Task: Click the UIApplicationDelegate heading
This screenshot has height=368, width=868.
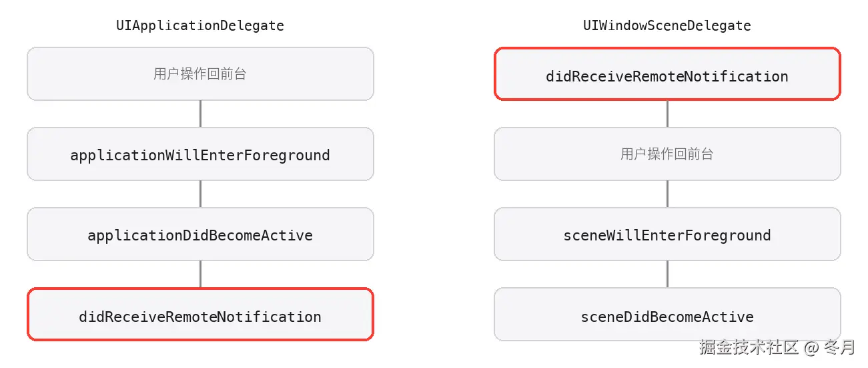Action: tap(200, 26)
